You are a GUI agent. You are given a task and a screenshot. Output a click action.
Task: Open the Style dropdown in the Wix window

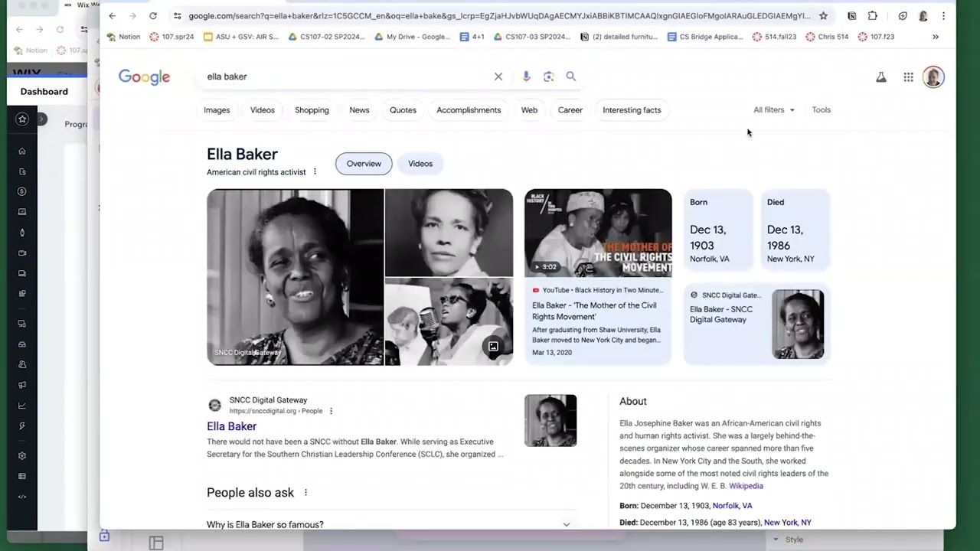789,540
